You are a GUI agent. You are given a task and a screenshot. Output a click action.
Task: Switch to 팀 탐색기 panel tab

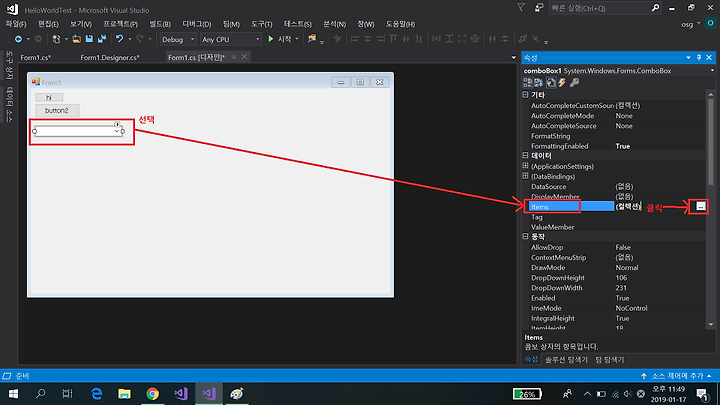click(609, 360)
